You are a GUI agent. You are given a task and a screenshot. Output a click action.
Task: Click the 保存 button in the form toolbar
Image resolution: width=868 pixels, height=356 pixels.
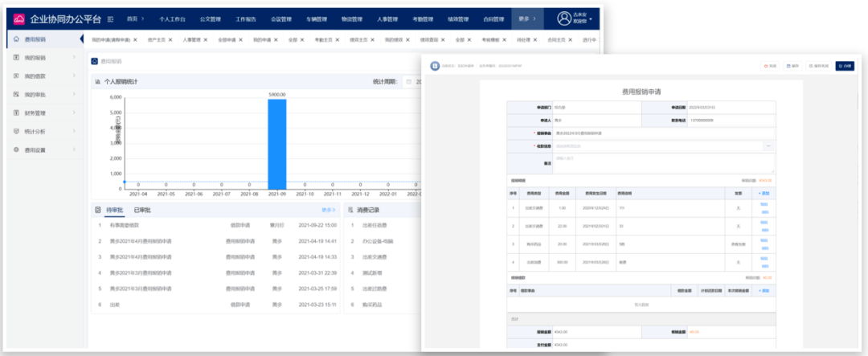(x=792, y=66)
